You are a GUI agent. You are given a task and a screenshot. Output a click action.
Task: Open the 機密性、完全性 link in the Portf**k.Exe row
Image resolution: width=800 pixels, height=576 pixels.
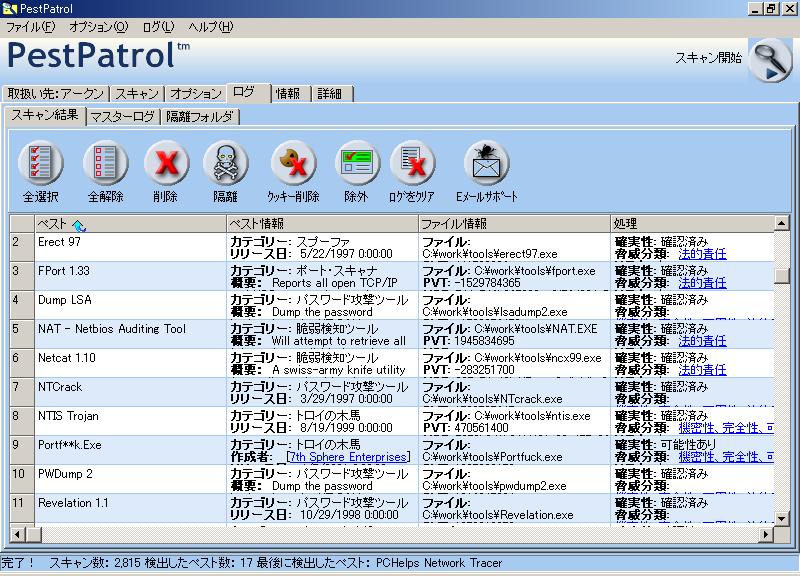pos(726,457)
